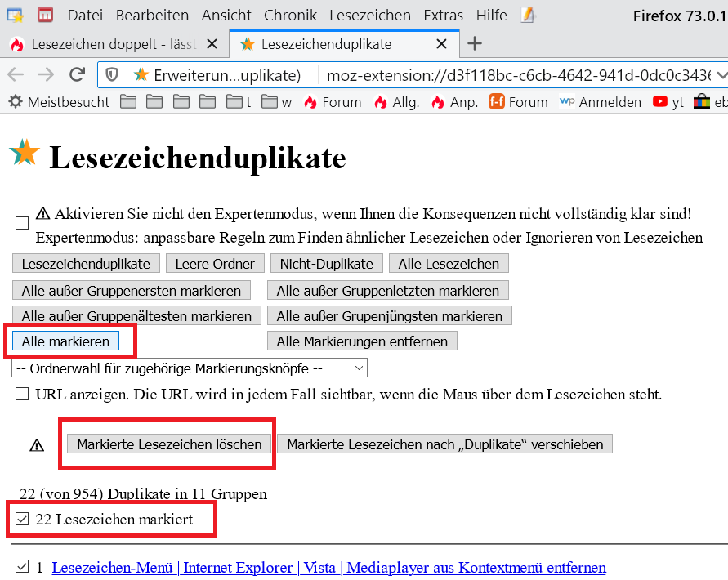Click the back navigation arrow
728x580 pixels.
click(x=16, y=75)
